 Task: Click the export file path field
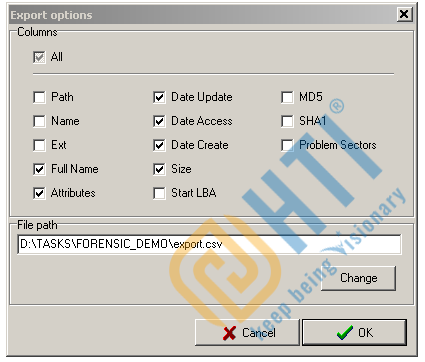click(209, 244)
